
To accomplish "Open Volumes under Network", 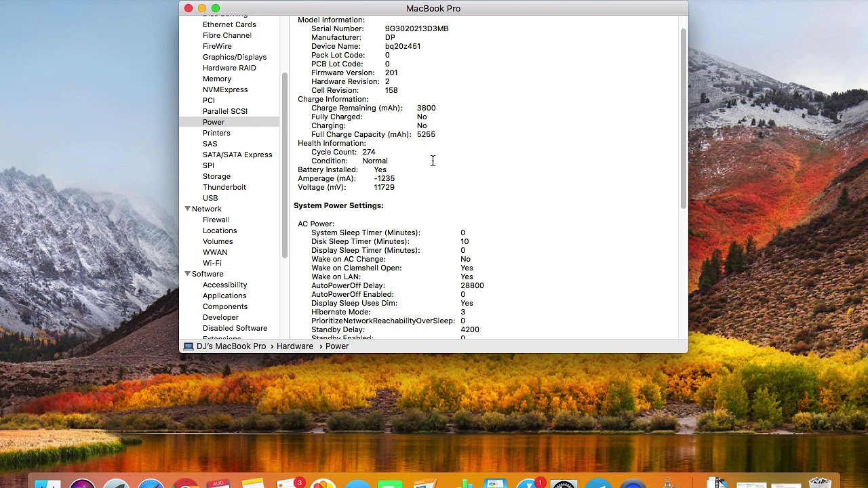I will coord(218,241).
